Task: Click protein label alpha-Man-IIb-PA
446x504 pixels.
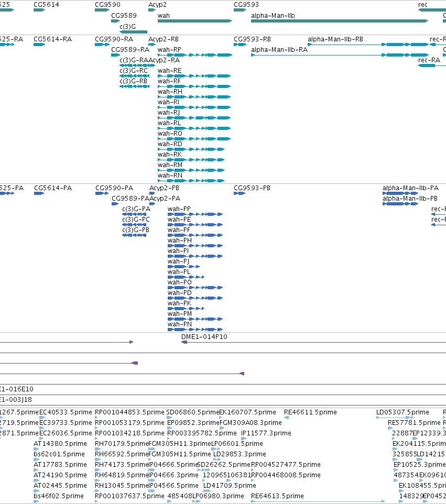Action: click(x=411, y=188)
